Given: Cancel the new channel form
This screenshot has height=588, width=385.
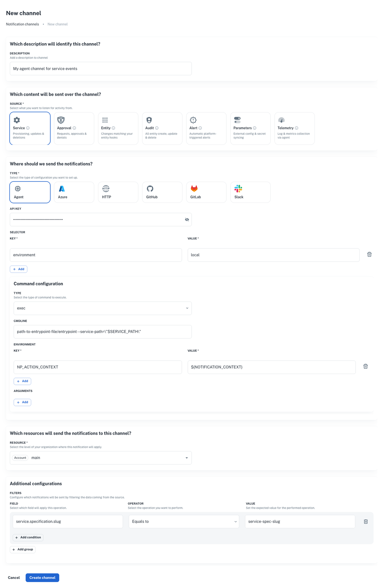Looking at the screenshot, I should click(x=14, y=578).
